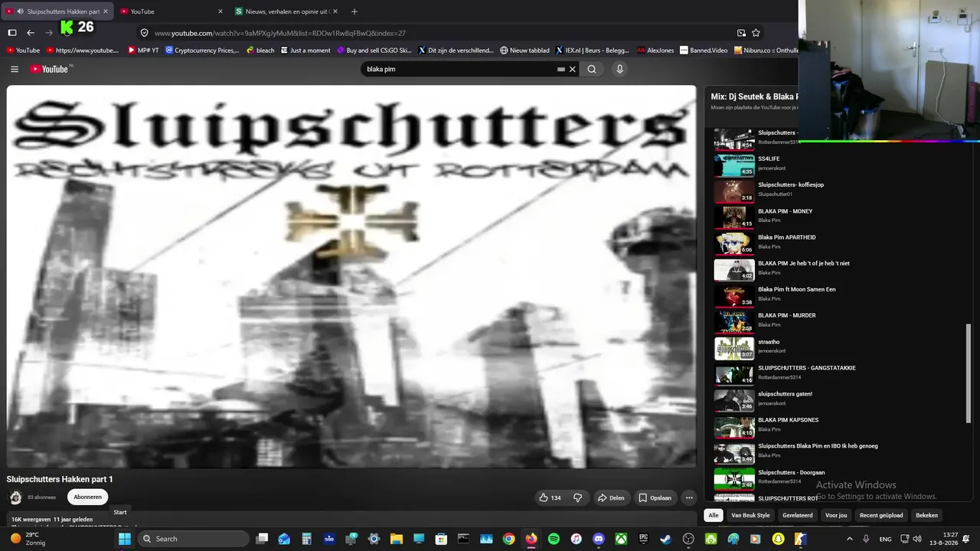This screenshot has width=980, height=551.
Task: Dislike the Sluipschutters video
Action: tap(577, 497)
